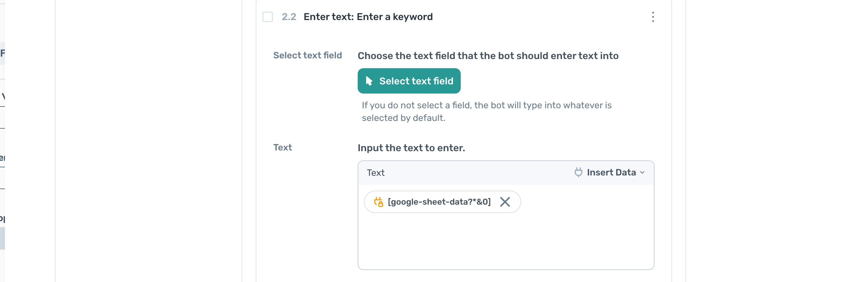This screenshot has height=282, width=868.
Task: Click the plug icon beside Insert Data
Action: [x=579, y=172]
